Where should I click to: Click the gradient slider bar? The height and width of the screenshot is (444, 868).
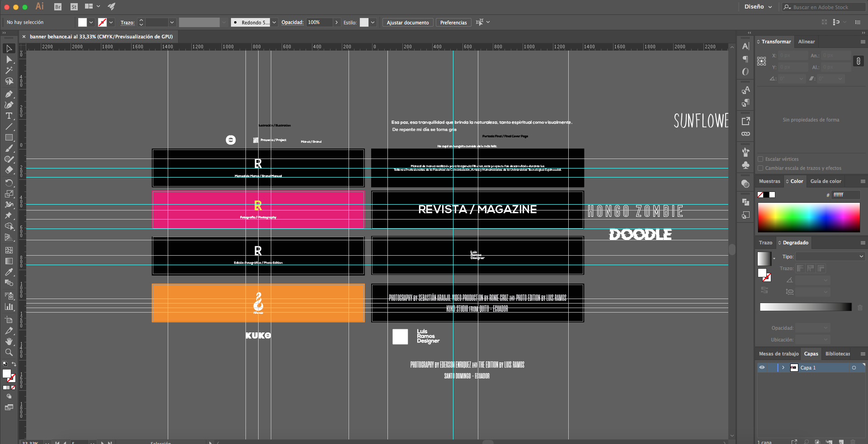tap(806, 307)
